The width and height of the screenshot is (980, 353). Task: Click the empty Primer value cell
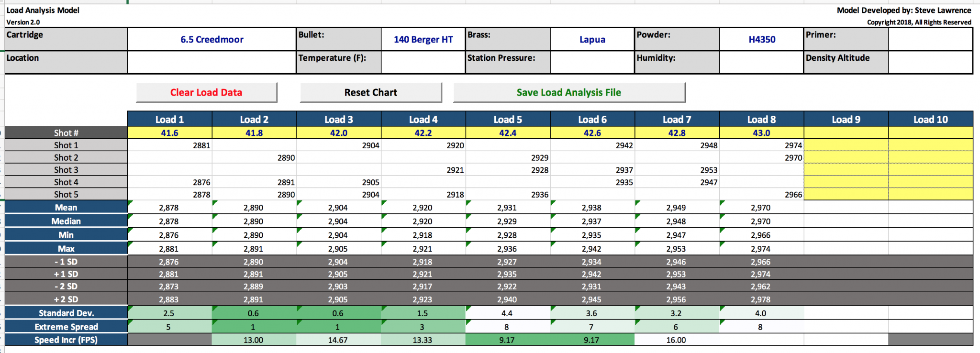point(930,39)
